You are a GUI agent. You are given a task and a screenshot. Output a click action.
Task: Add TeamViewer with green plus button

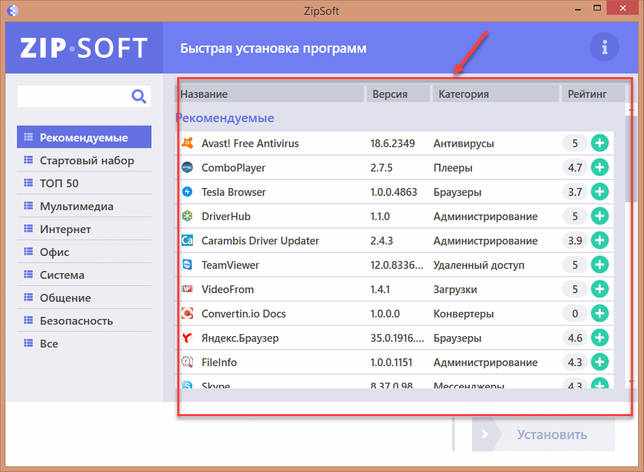tap(600, 265)
